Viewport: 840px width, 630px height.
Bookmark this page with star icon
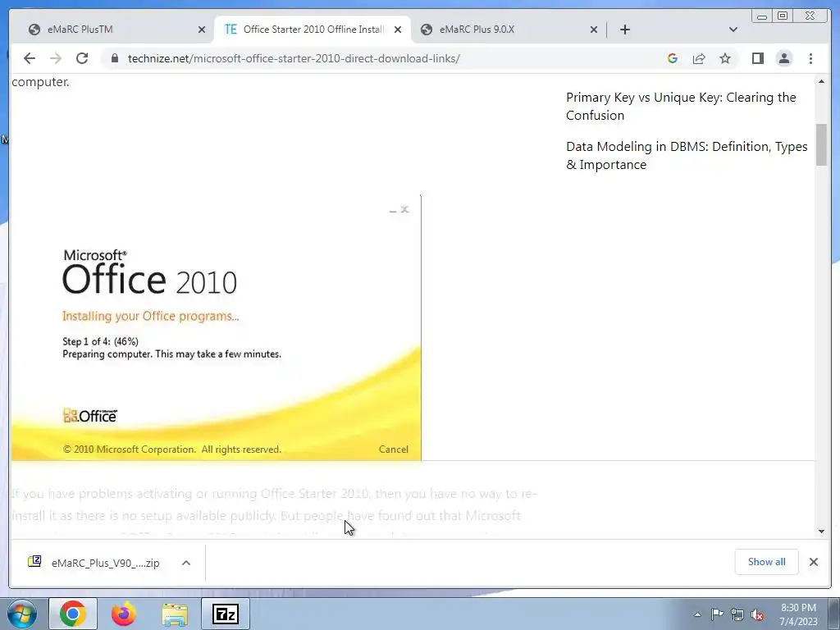click(725, 58)
